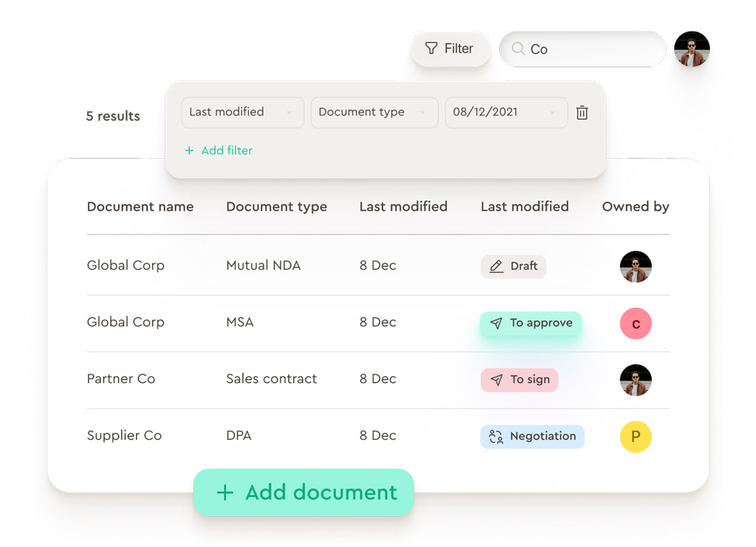Image resolution: width=756 pixels, height=547 pixels.
Task: Click the yellow P owner avatar
Action: coord(635,437)
